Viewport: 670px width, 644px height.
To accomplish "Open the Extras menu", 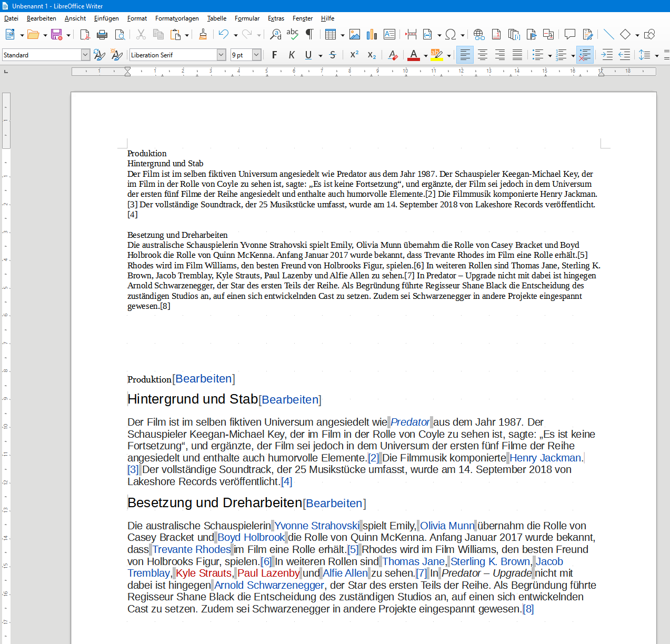I will [276, 18].
